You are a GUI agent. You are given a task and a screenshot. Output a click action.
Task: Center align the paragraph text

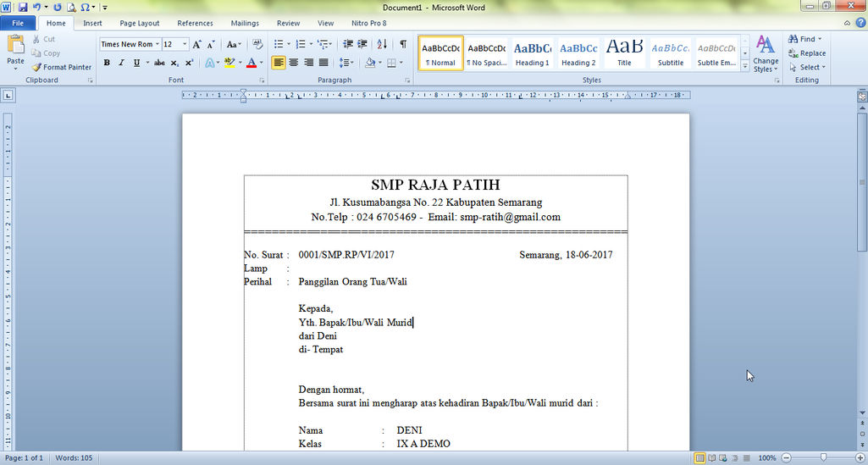tap(294, 63)
